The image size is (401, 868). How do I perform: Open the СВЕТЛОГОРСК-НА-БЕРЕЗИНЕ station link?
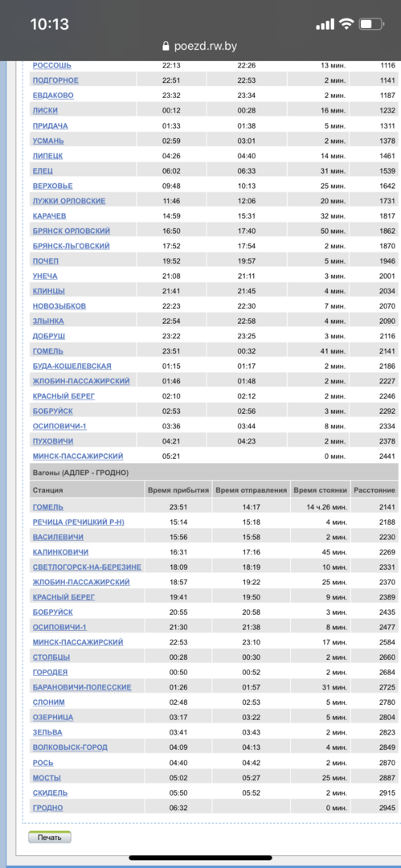click(87, 567)
